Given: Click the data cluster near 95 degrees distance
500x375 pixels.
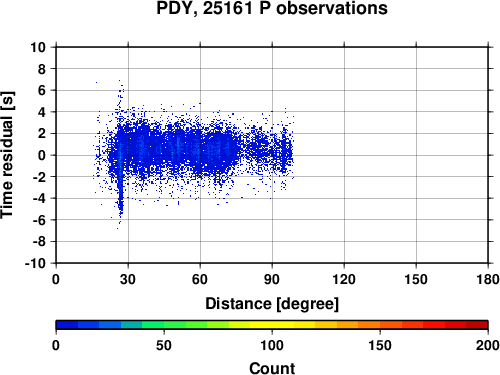Looking at the screenshot, I should pyautogui.click(x=284, y=152).
